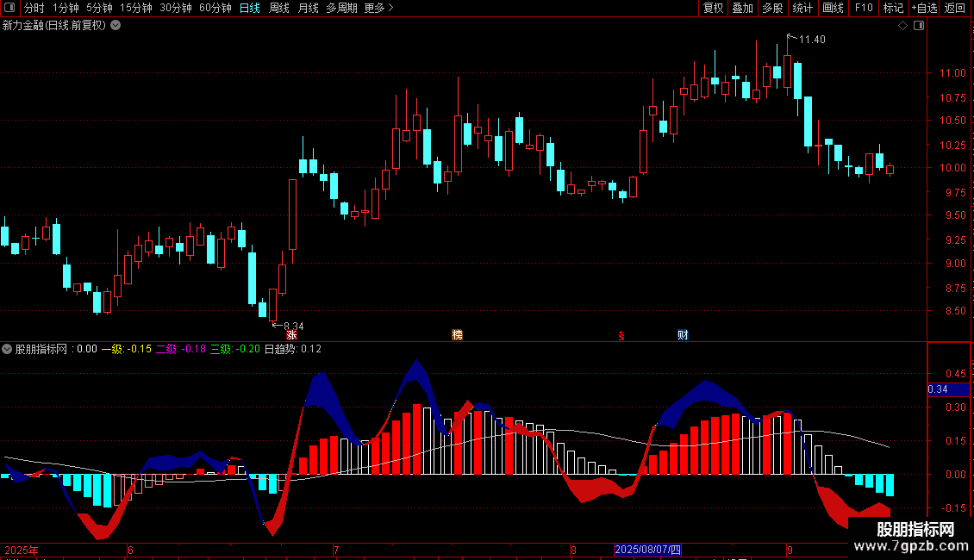This screenshot has height=560, width=974.
Task: Click the red $ event marker
Action: (x=621, y=336)
